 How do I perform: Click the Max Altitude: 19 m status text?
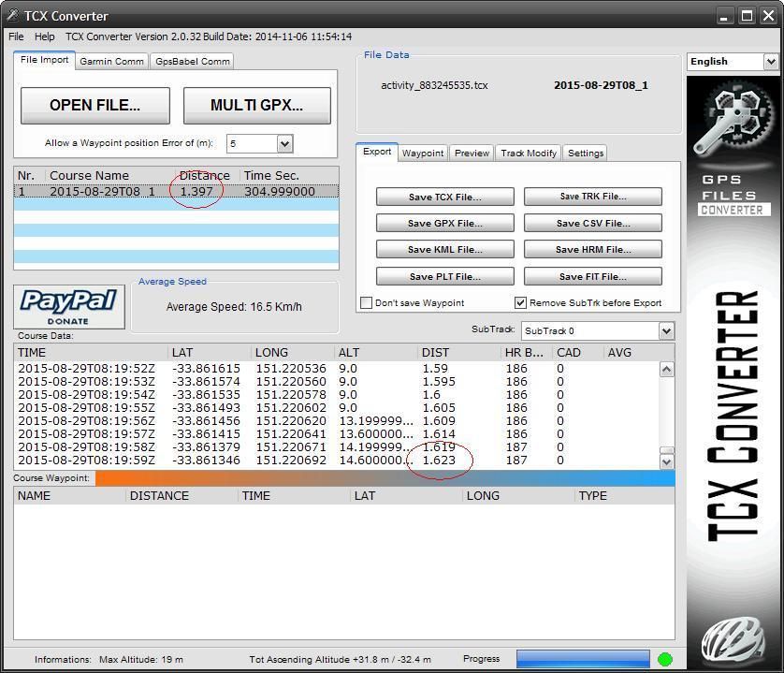[x=141, y=660]
